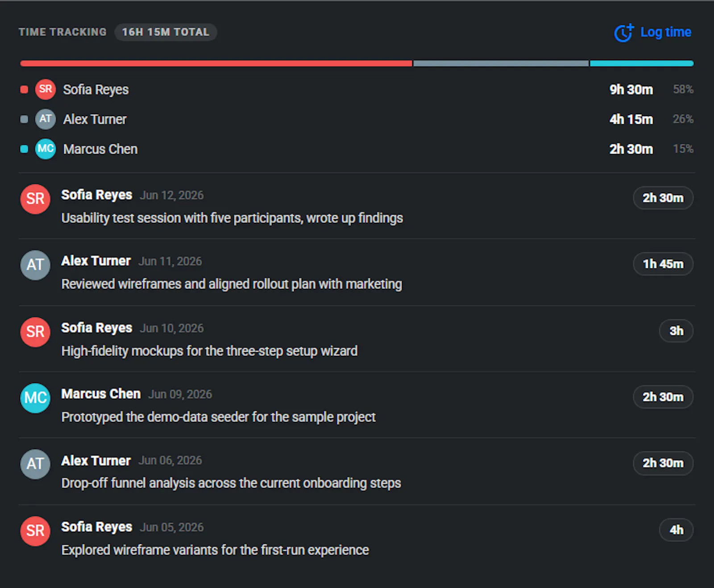Image resolution: width=714 pixels, height=588 pixels.
Task: Click the Jun 10, 2026 date
Action: pyautogui.click(x=172, y=329)
